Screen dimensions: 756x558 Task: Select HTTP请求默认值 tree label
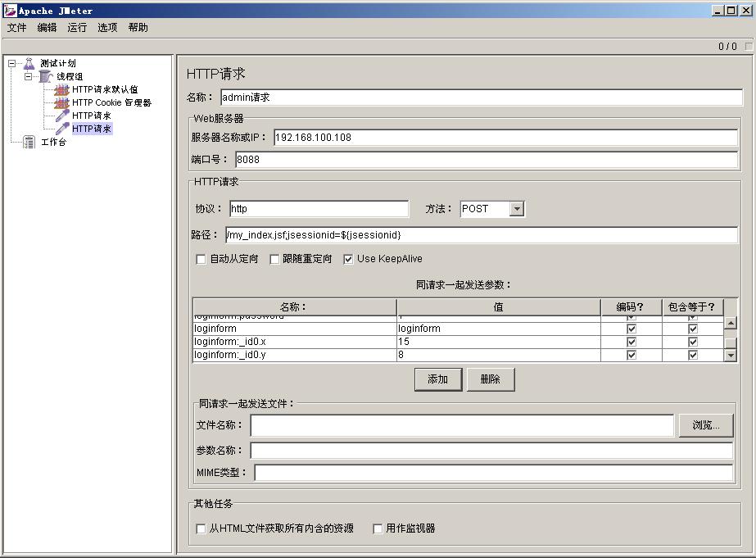point(105,89)
